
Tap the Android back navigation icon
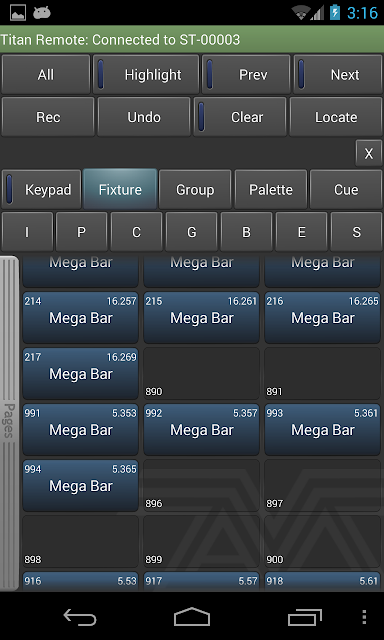pyautogui.click(x=80, y=617)
